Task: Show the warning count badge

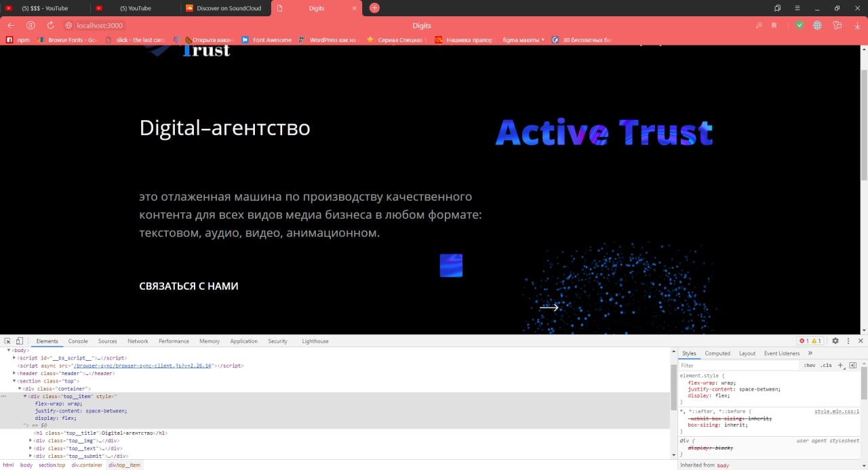Action: 816,341
